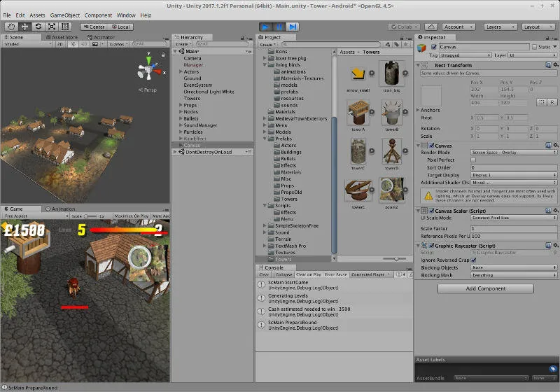Select the Move tool

[24, 27]
